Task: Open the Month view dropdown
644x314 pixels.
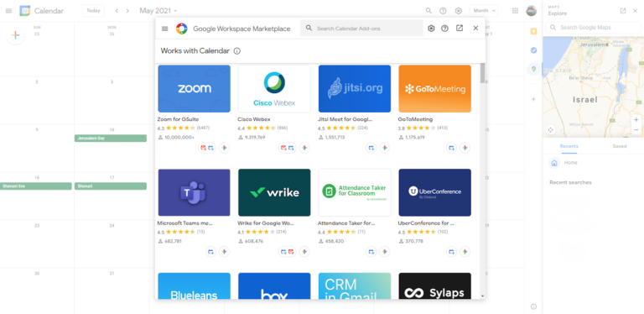Action: click(484, 11)
